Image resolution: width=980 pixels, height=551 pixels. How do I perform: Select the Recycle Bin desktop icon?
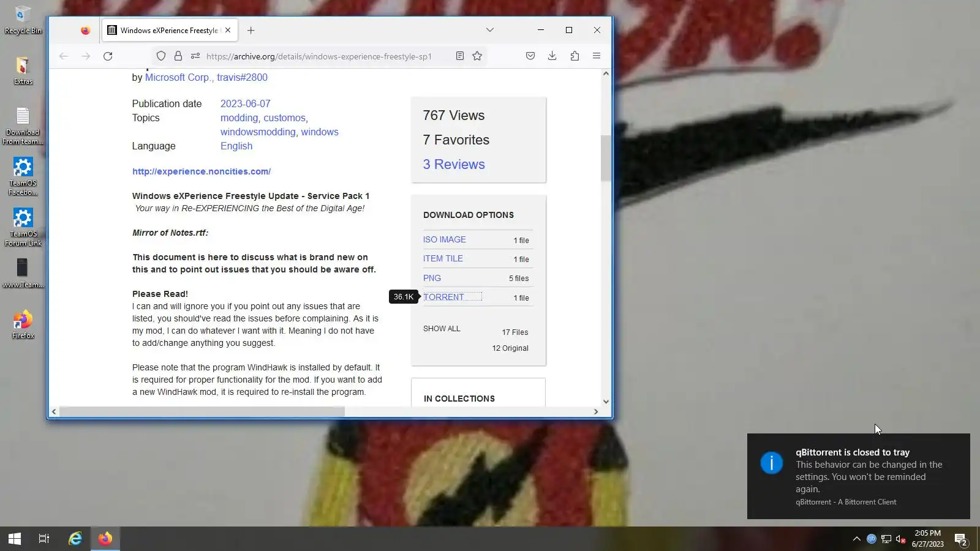click(x=23, y=20)
